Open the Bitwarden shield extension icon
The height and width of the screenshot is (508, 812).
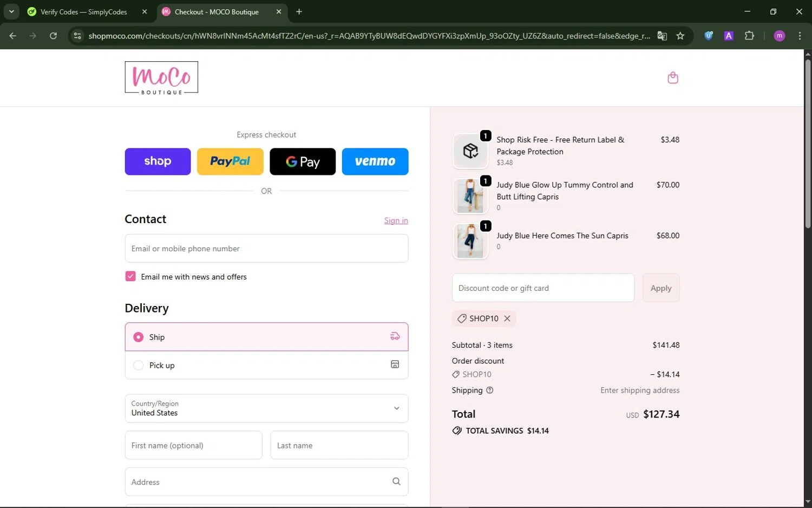click(x=709, y=36)
